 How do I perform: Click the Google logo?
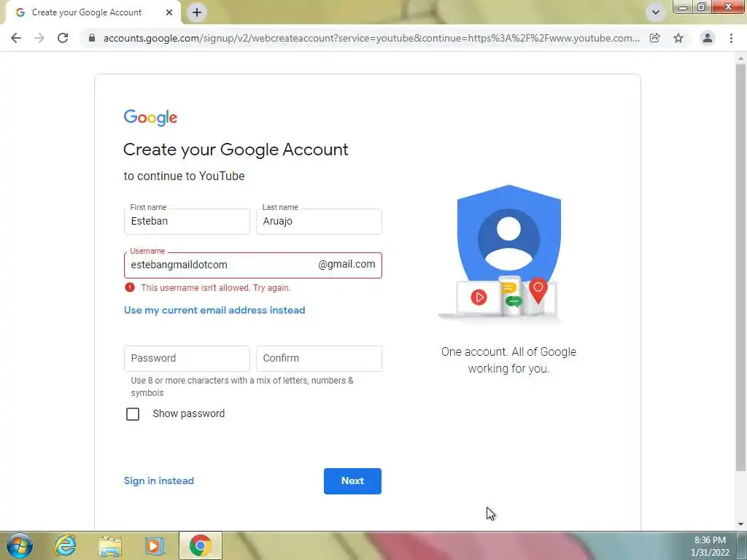pyautogui.click(x=150, y=117)
